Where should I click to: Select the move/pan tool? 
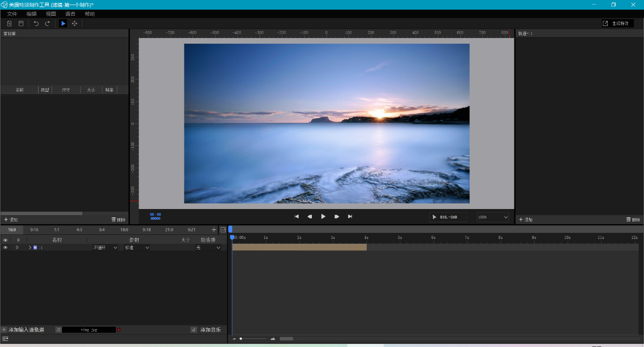(x=75, y=23)
